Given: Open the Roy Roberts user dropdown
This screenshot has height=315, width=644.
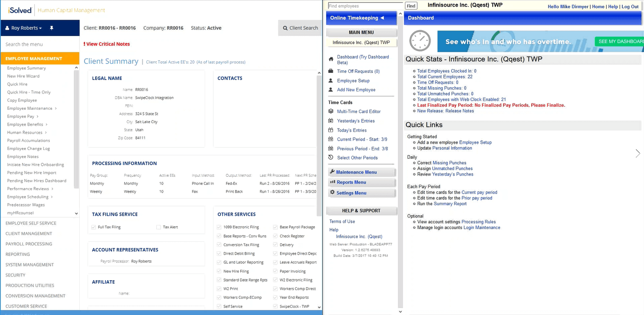Looking at the screenshot, I should [x=23, y=27].
